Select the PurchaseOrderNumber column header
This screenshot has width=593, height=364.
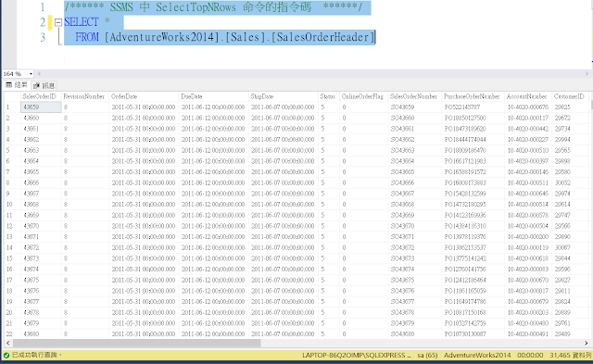(x=473, y=96)
